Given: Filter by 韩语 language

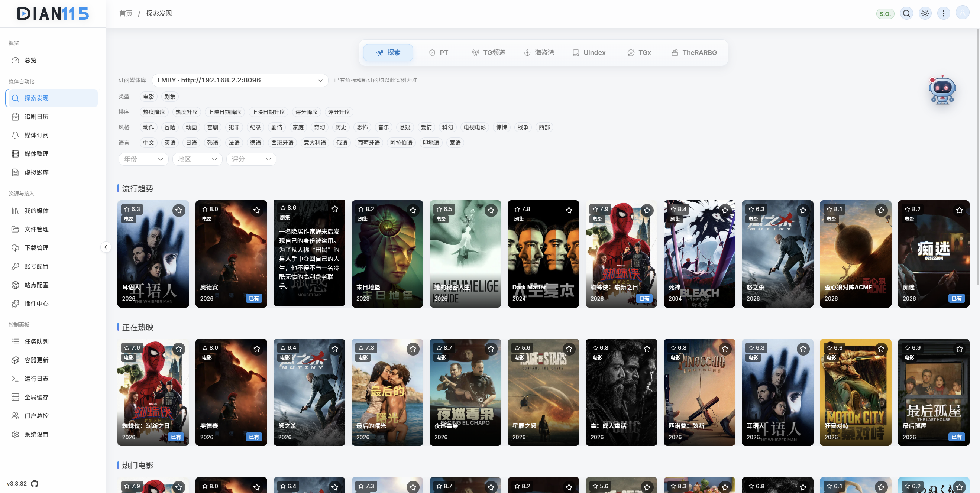Looking at the screenshot, I should (213, 143).
